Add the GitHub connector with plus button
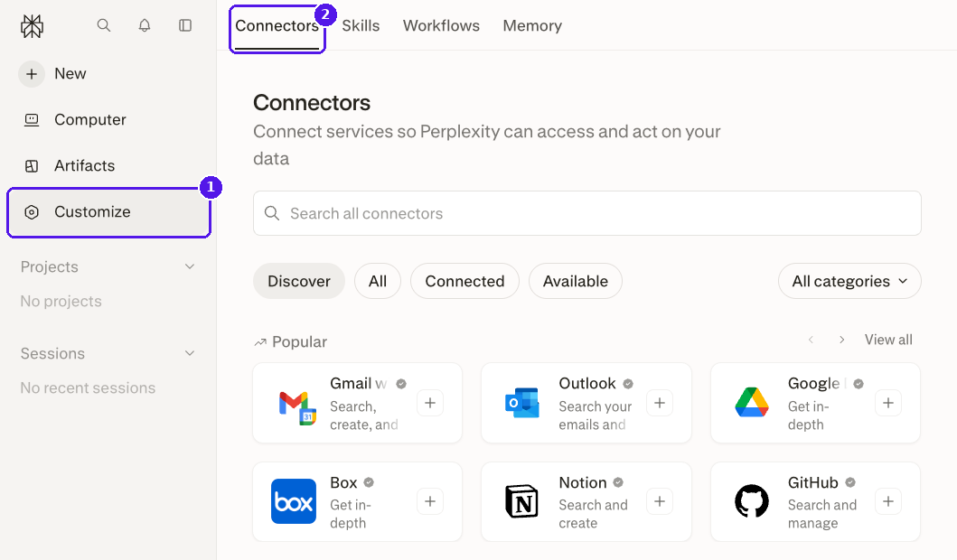 [x=888, y=501]
